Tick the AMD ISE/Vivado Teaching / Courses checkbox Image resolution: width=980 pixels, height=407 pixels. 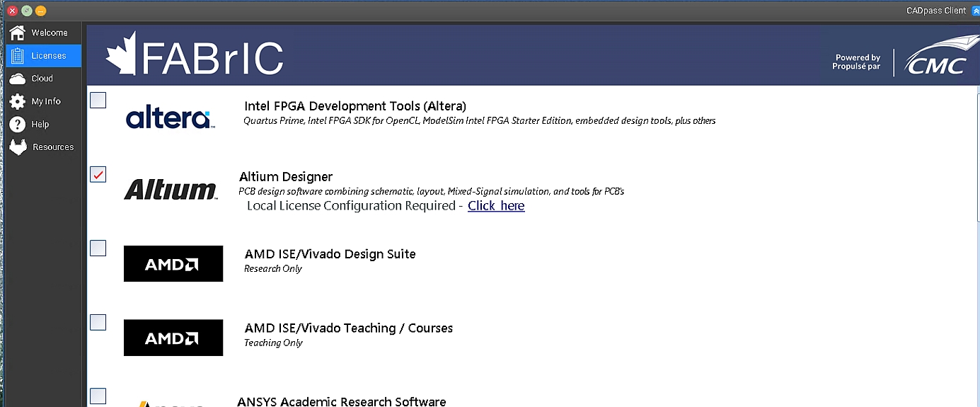pos(98,322)
